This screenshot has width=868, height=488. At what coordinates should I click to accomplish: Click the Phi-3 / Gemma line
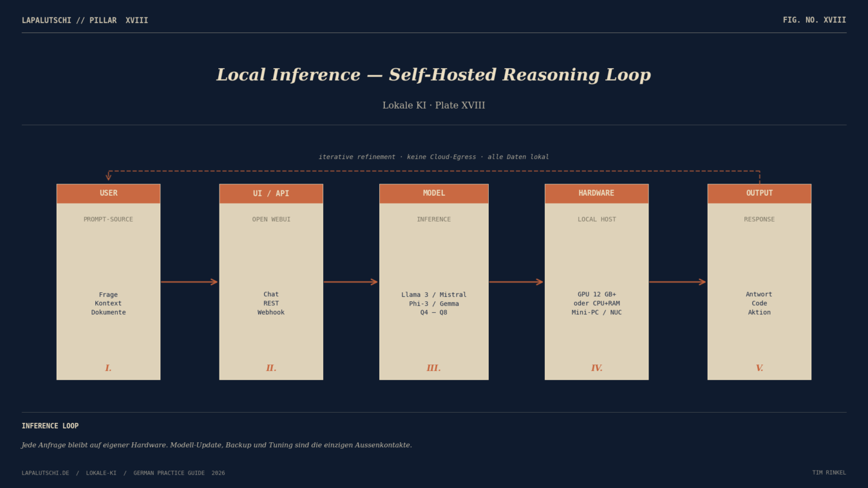coord(434,304)
